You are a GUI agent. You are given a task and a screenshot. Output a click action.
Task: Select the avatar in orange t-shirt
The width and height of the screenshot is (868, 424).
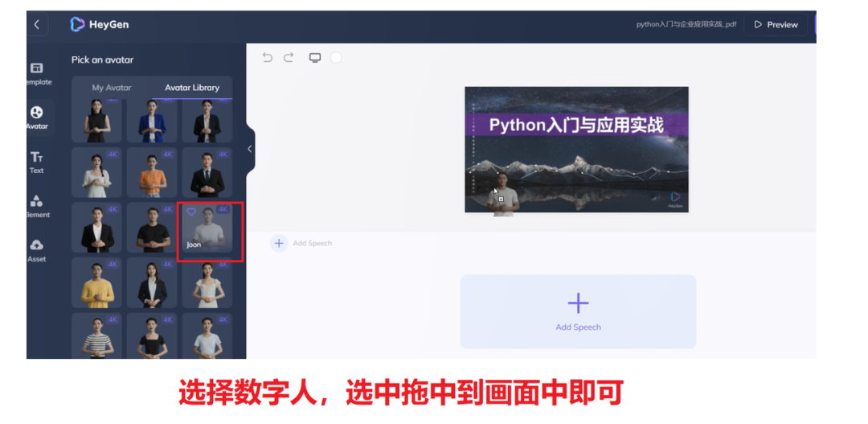(152, 172)
